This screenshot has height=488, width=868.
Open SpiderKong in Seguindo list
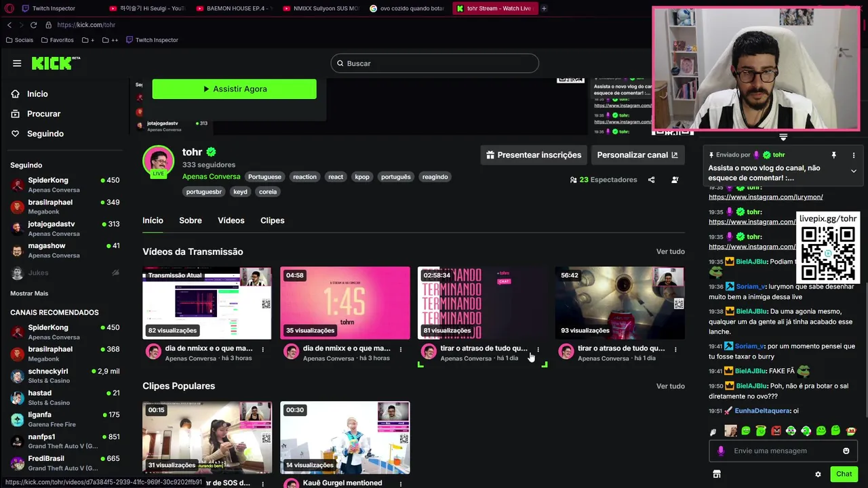point(65,185)
